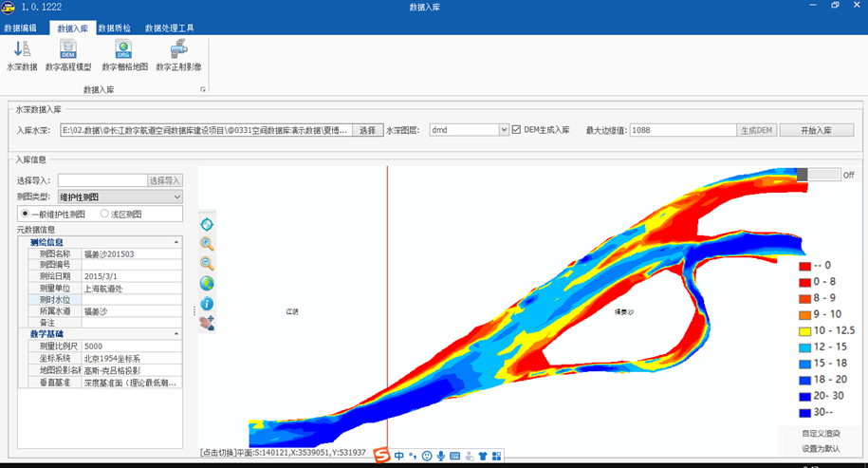The height and width of the screenshot is (468, 868).
Task: Click the 垂直基准 value 深度基准面
Action: pos(132,383)
